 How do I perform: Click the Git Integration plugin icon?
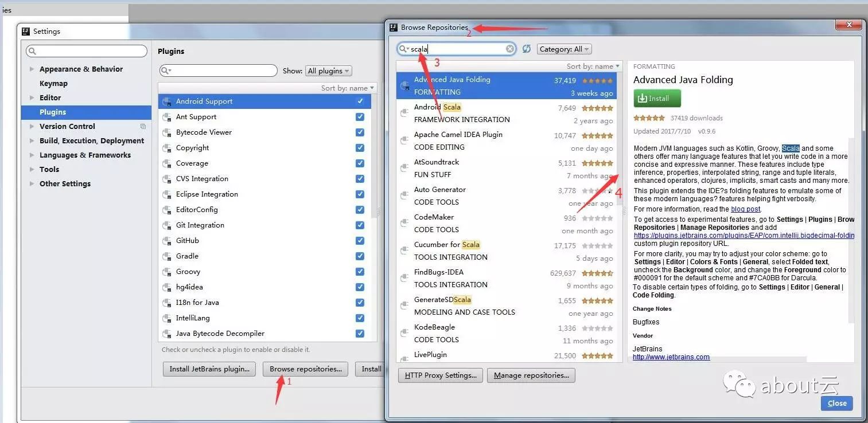point(167,225)
